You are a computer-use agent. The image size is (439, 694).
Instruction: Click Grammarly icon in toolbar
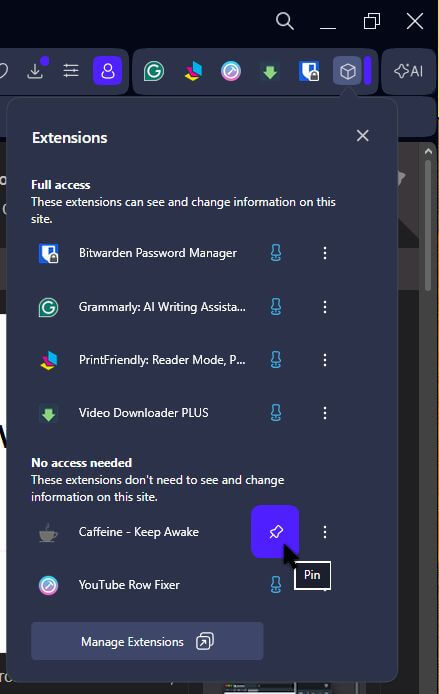click(x=154, y=71)
